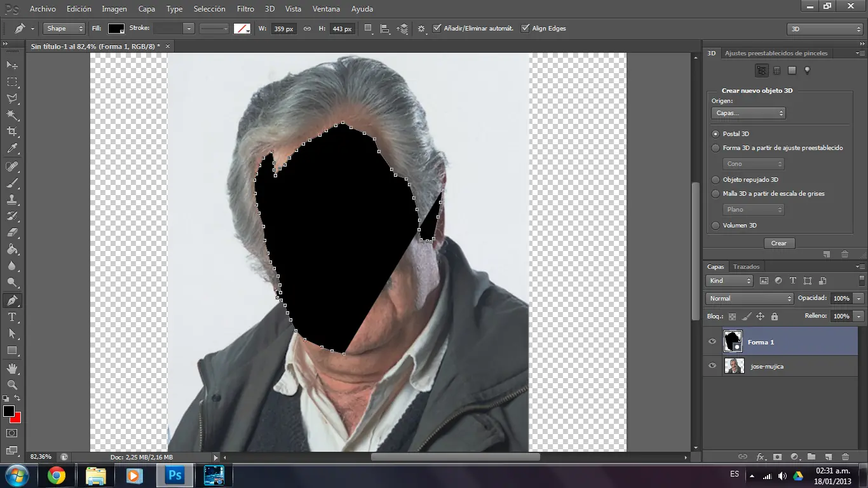Select the History Brush tool

[12, 216]
